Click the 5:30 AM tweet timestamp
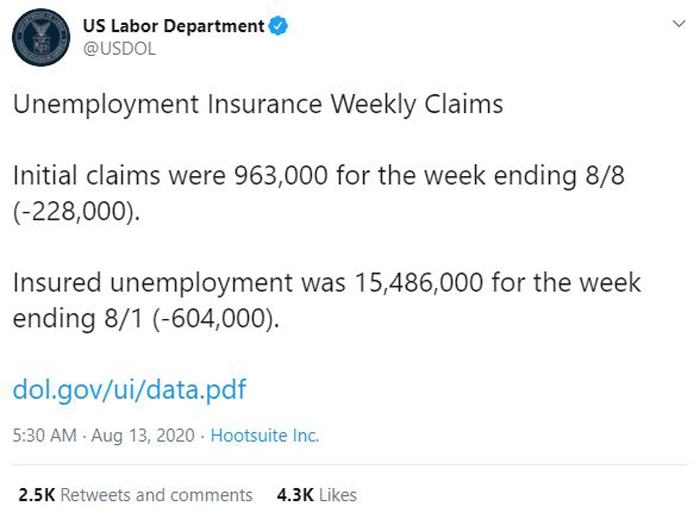This screenshot has width=700, height=519. pyautogui.click(x=45, y=436)
